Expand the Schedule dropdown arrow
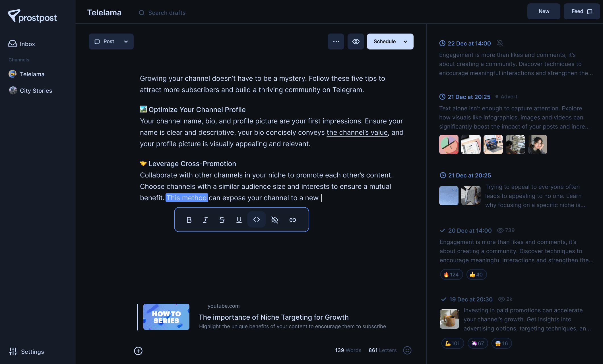Image resolution: width=603 pixels, height=364 pixels. coord(405,42)
